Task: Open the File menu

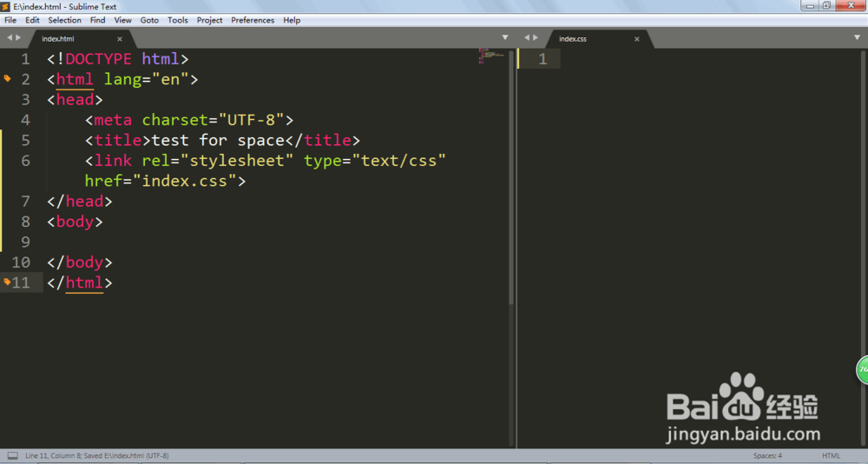Action: [x=10, y=20]
